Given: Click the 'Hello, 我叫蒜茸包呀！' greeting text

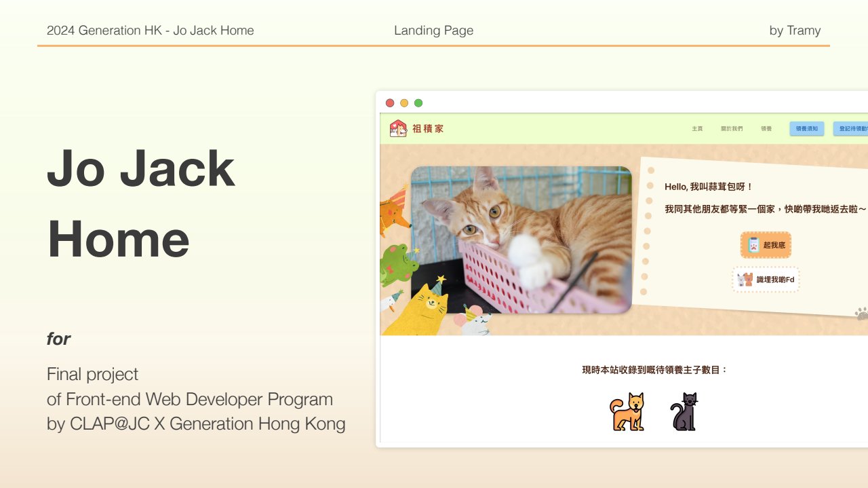Looking at the screenshot, I should pyautogui.click(x=709, y=187).
